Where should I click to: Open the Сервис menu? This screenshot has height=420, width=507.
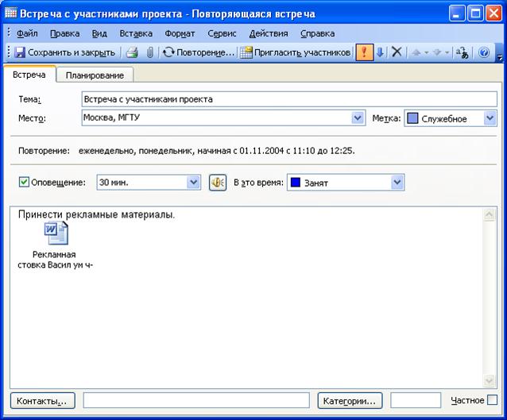pyautogui.click(x=222, y=33)
